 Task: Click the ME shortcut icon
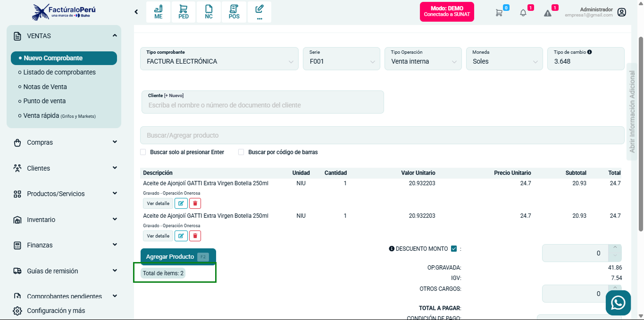pos(159,12)
